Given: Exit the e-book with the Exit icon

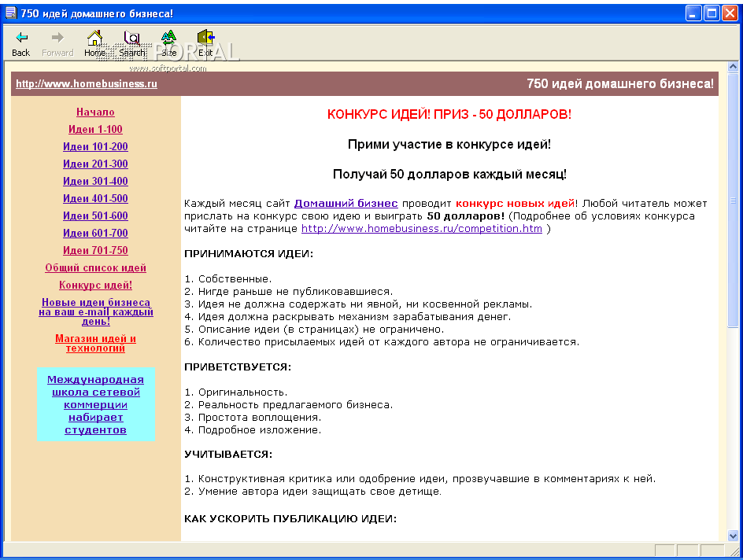Looking at the screenshot, I should pyautogui.click(x=205, y=43).
